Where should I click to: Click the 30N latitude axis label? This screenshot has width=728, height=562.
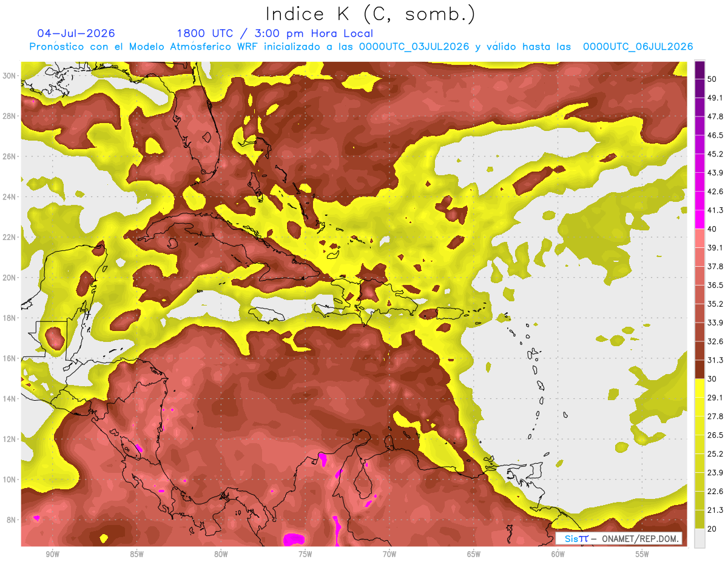pos(9,76)
